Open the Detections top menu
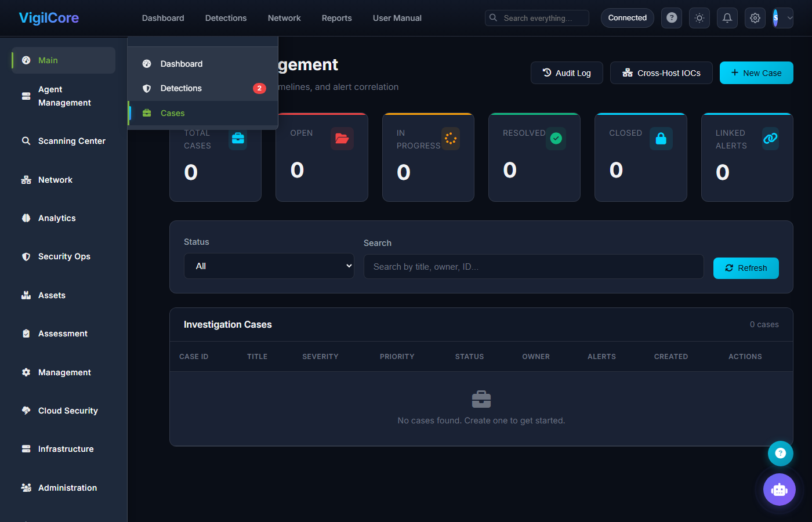 click(x=226, y=18)
